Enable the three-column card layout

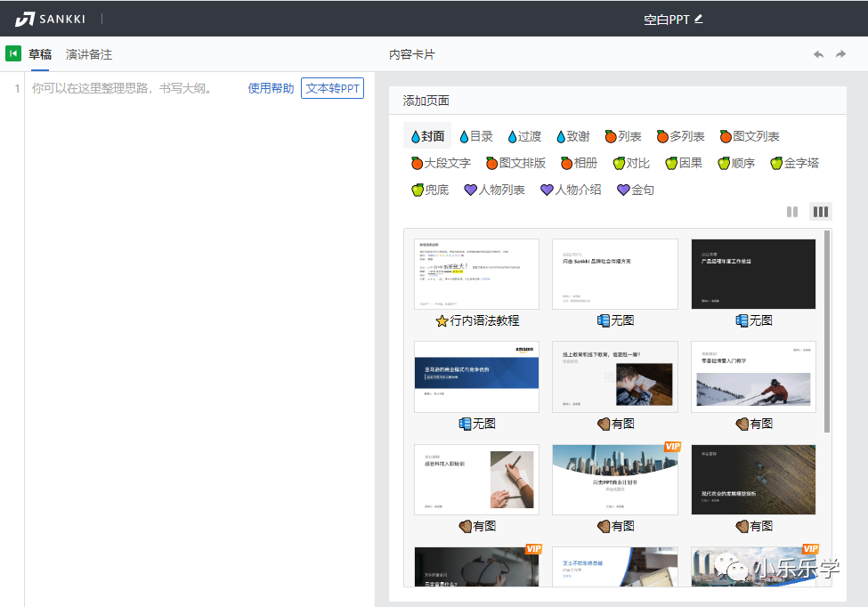pyautogui.click(x=820, y=211)
